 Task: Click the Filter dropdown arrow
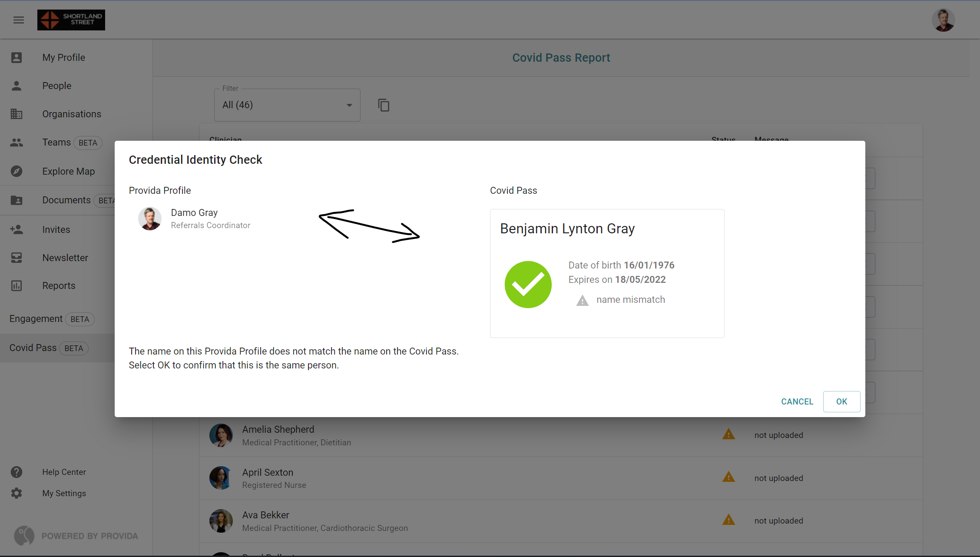(349, 105)
